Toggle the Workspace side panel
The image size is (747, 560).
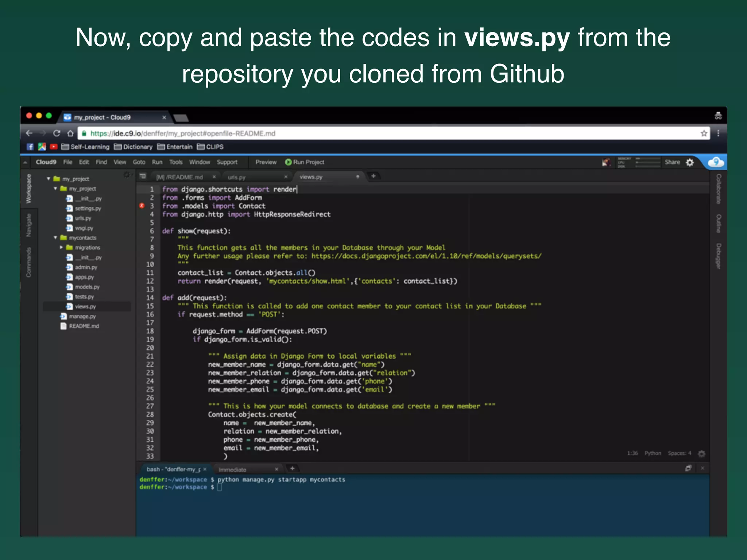29,189
